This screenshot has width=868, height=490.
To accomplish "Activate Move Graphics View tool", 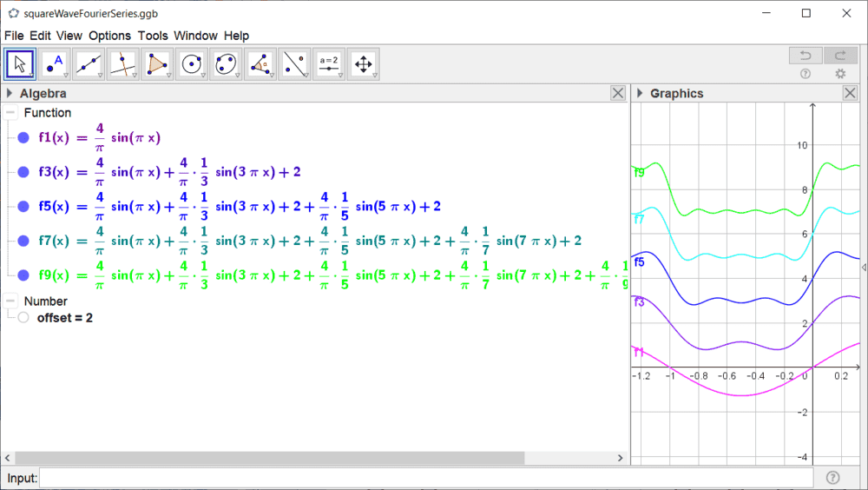I will (x=363, y=64).
